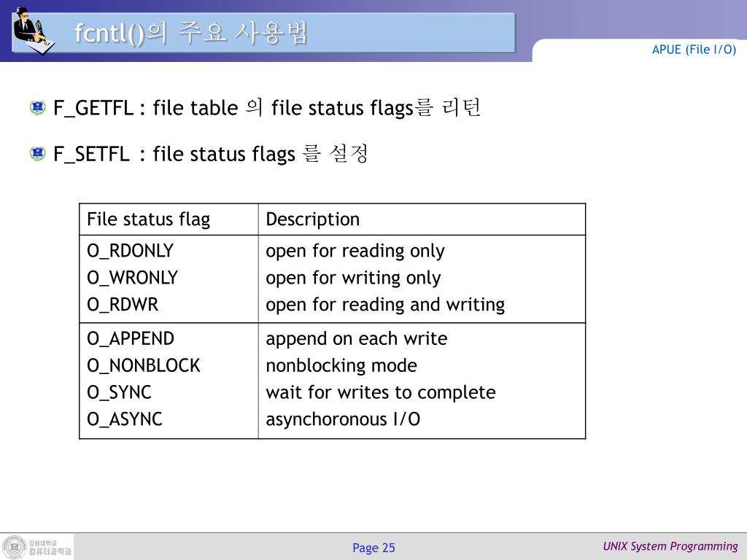The image size is (747, 560).
Task: Click 'nonblocking mode' description
Action: coord(341,366)
